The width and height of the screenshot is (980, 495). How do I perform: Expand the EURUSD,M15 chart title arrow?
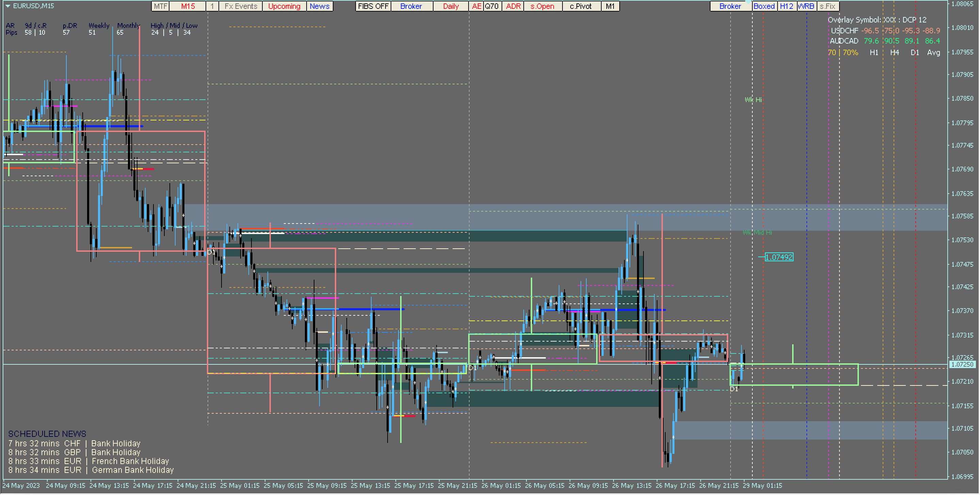coord(7,6)
